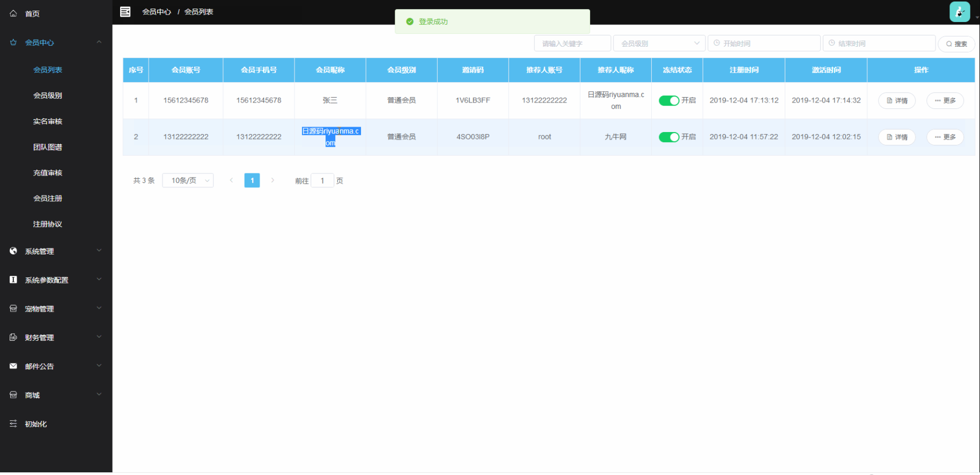
Task: Click the star icon of 会员中心
Action: [13, 42]
